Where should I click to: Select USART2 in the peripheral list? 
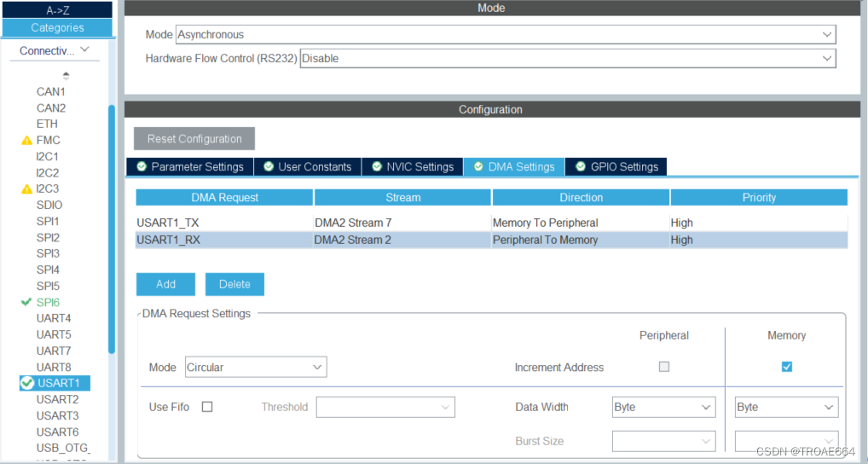[58, 399]
